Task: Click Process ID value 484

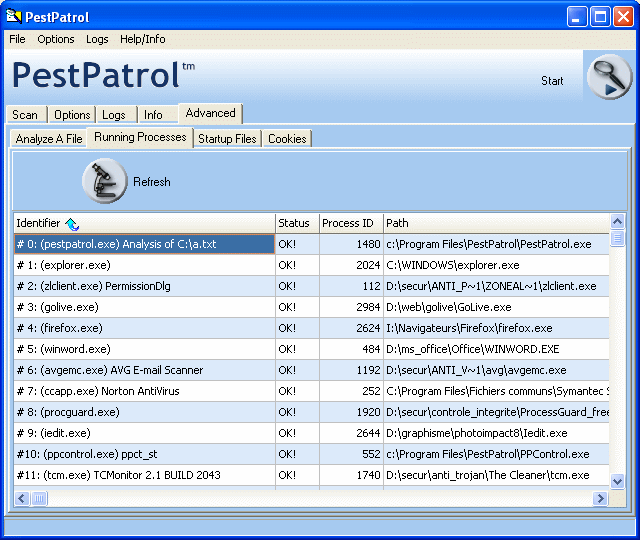Action: point(371,349)
